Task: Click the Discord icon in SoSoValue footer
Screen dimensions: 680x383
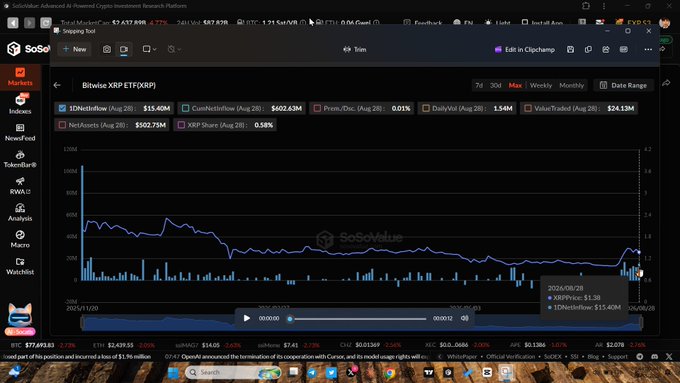Action: click(654, 357)
